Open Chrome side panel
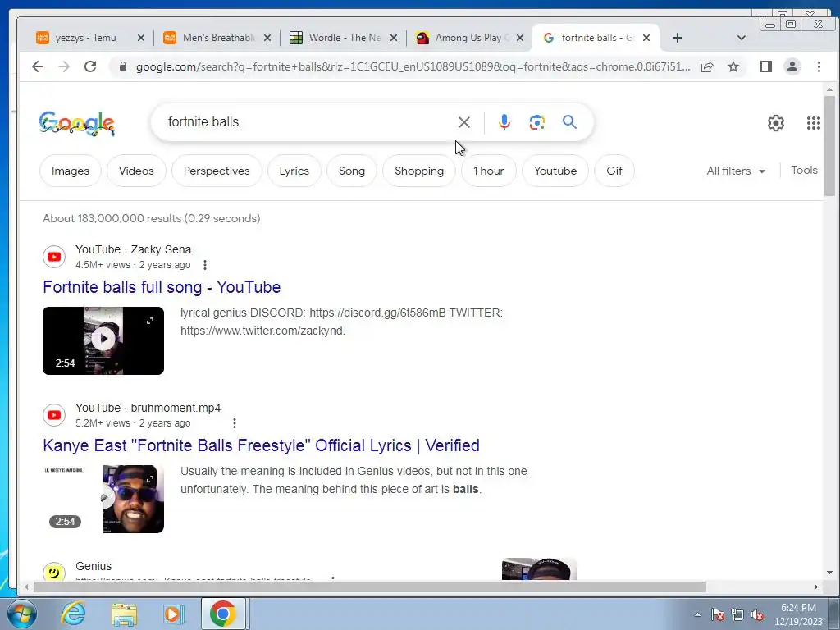 point(766,66)
